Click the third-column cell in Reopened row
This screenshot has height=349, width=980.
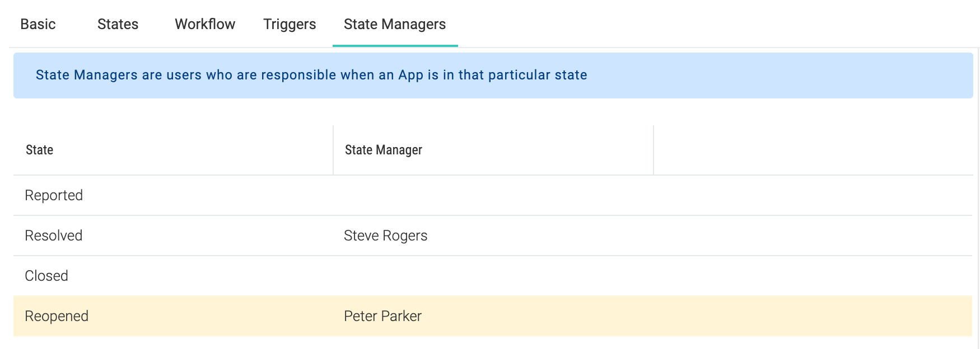click(x=812, y=316)
